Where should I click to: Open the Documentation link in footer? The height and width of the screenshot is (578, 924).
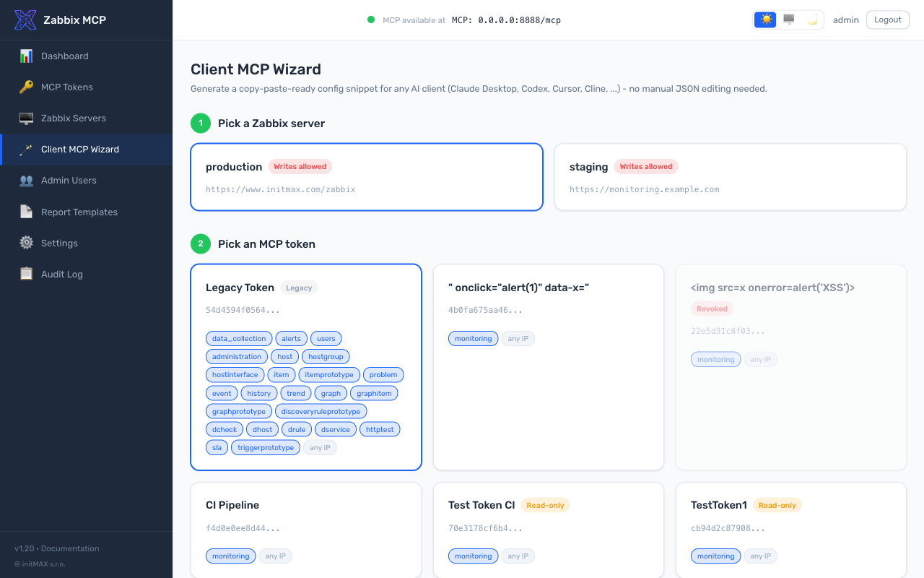(70, 548)
